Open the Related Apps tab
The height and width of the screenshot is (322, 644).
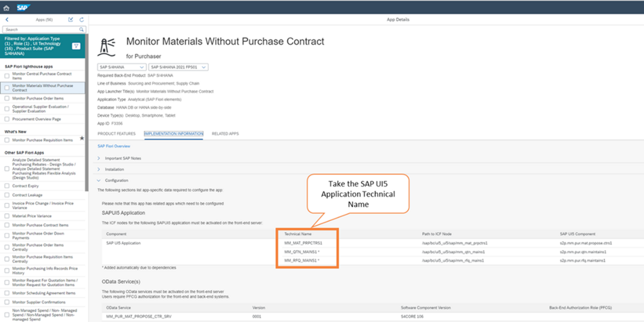point(225,134)
